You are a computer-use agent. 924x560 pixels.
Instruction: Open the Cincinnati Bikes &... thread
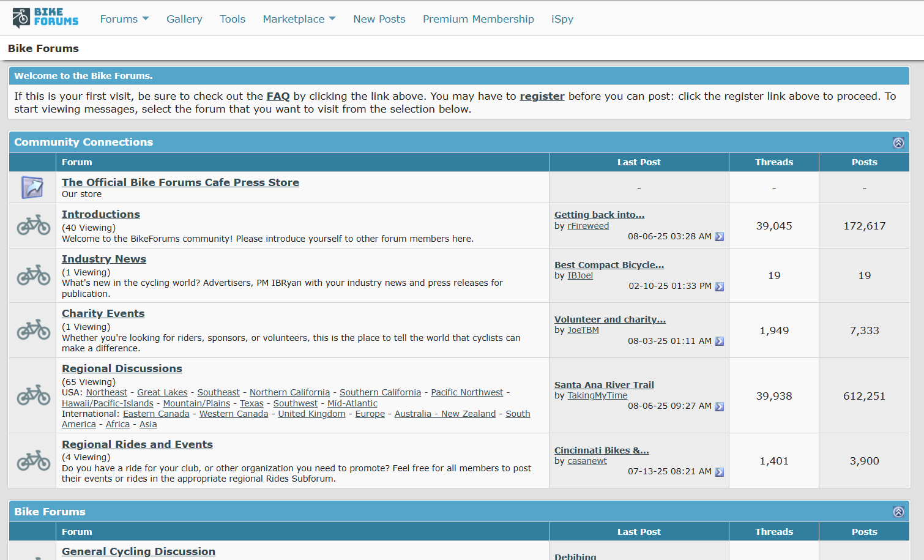[602, 450]
